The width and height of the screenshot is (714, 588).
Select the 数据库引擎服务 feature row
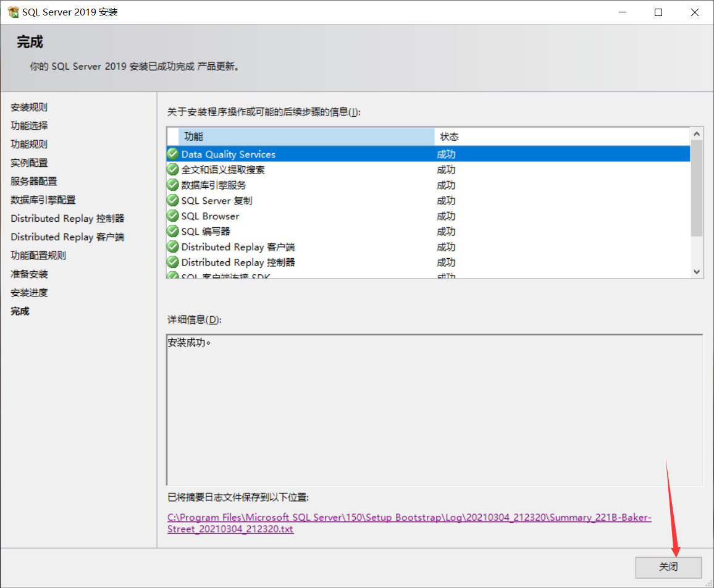(429, 185)
